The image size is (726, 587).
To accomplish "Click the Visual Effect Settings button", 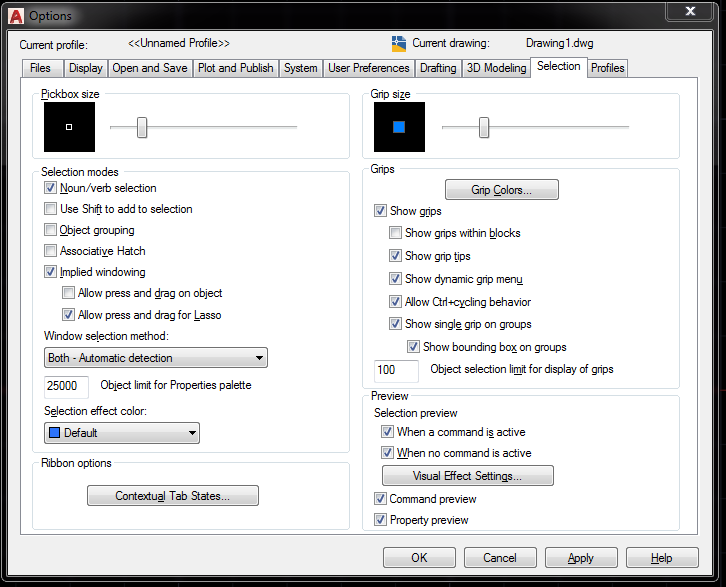I will [x=467, y=476].
